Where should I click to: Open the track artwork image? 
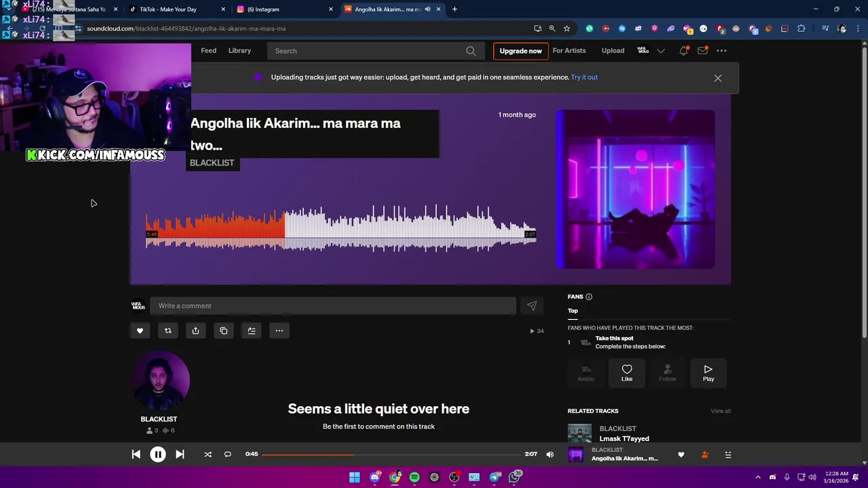coord(635,189)
